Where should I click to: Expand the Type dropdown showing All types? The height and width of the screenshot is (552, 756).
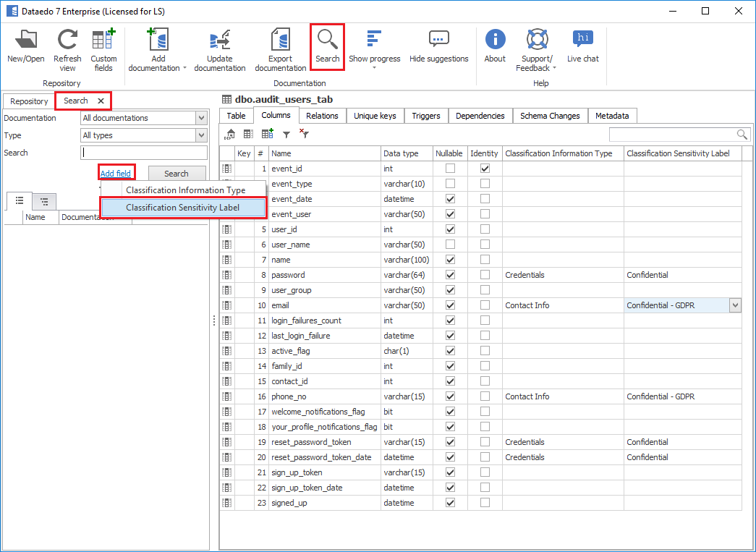click(201, 135)
